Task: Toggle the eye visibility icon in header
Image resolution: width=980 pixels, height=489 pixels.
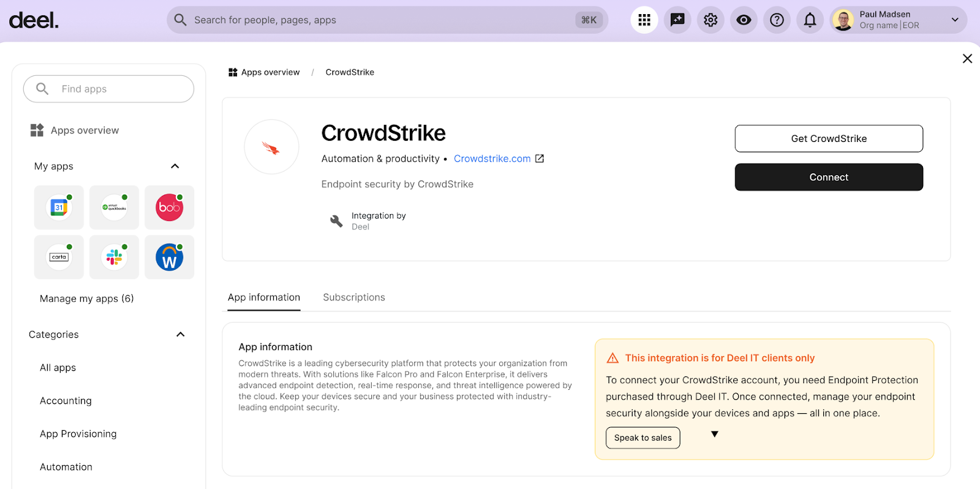Action: 744,20
